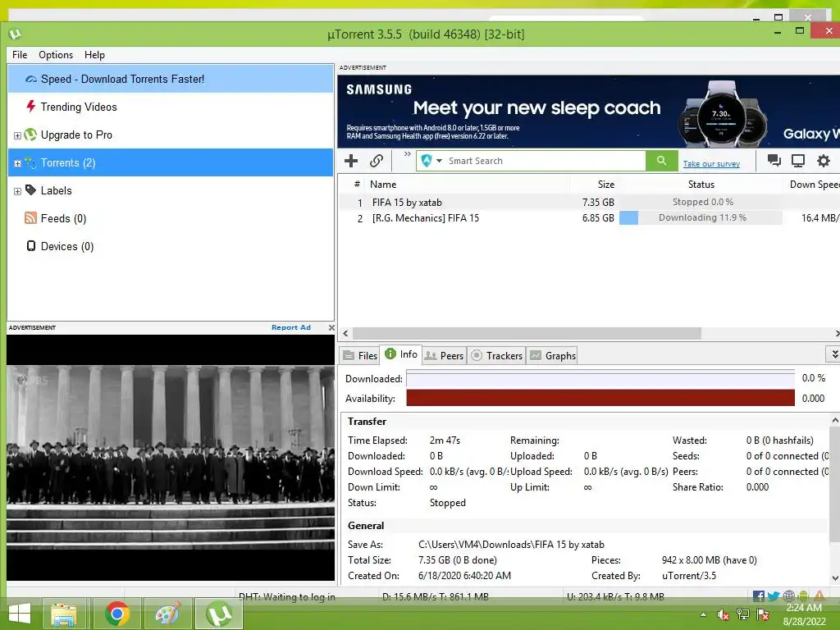
Task: Switch to the Files tab
Action: 360,356
